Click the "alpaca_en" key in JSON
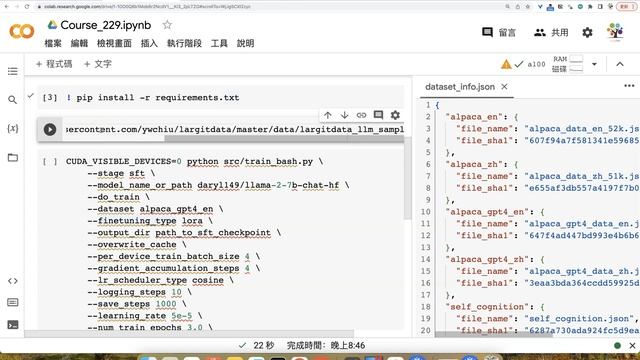Viewport: 640px width, 360px height. (x=473, y=117)
